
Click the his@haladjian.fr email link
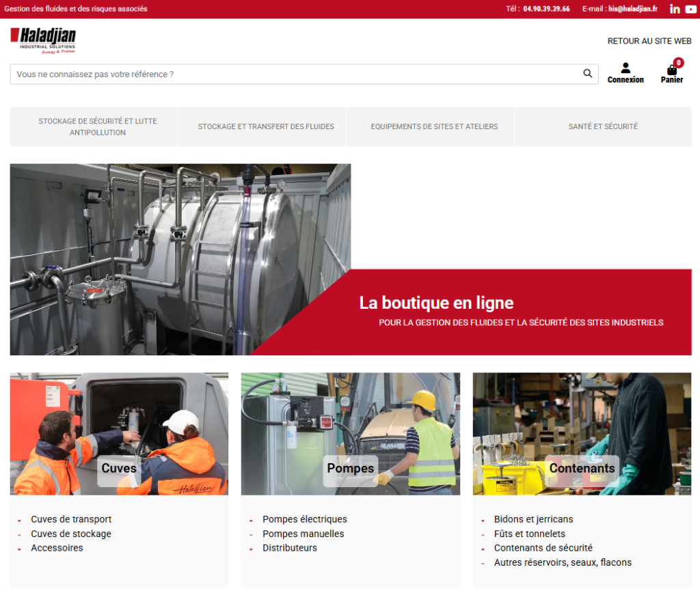632,9
